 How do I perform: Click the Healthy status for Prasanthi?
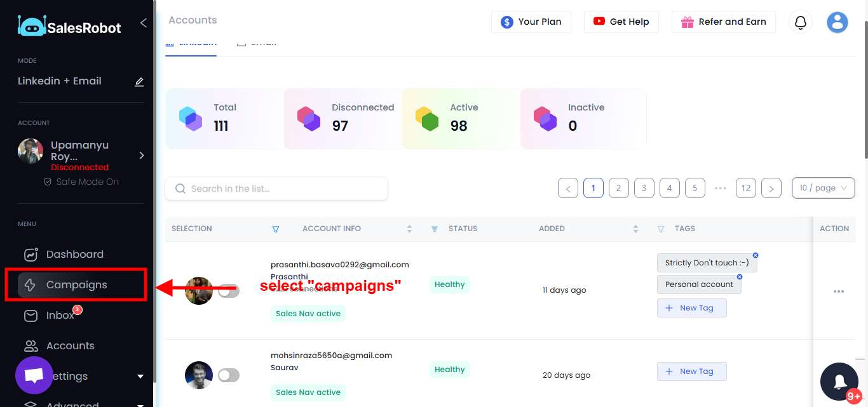point(450,284)
